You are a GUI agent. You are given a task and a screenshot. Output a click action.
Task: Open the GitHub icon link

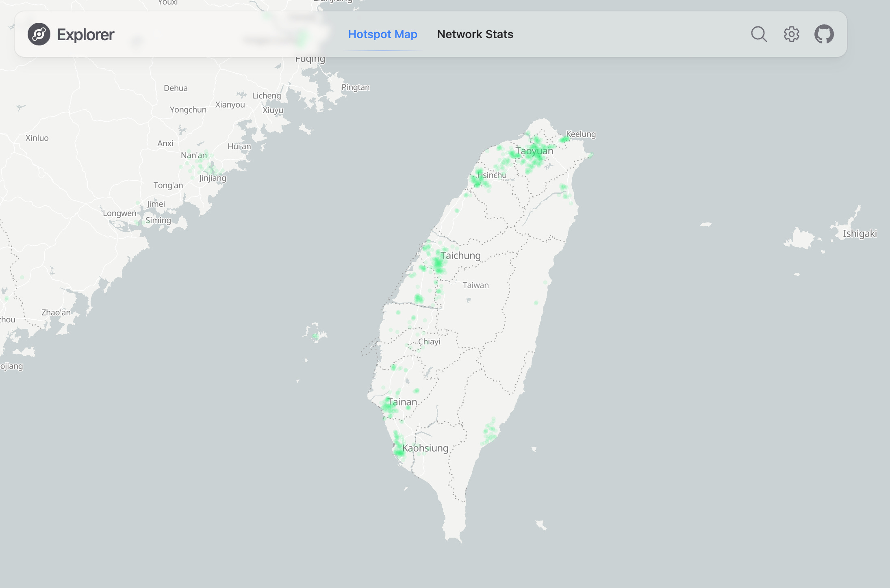pos(824,34)
